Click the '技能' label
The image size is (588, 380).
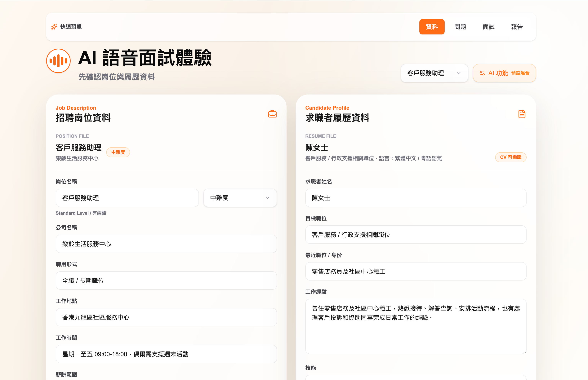[310, 368]
